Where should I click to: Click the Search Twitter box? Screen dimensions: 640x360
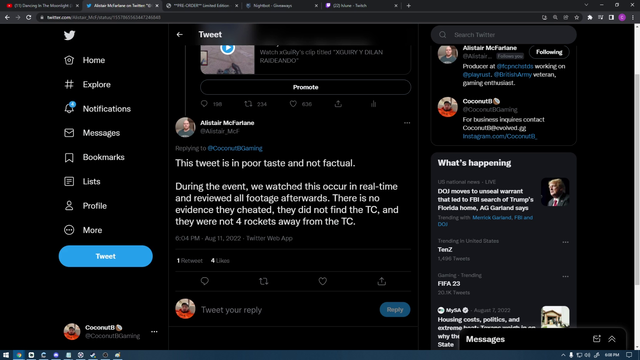click(x=504, y=35)
